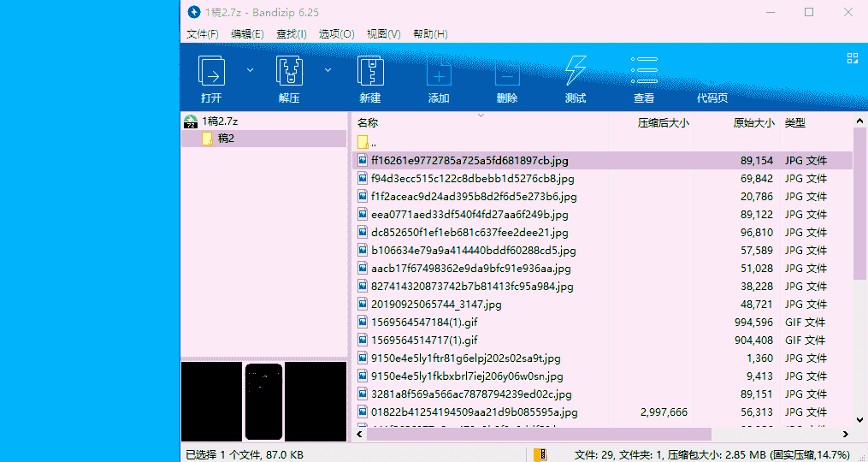Image resolution: width=868 pixels, height=462 pixels.
Task: Click the Add (添加) toolbar icon
Action: [439, 71]
